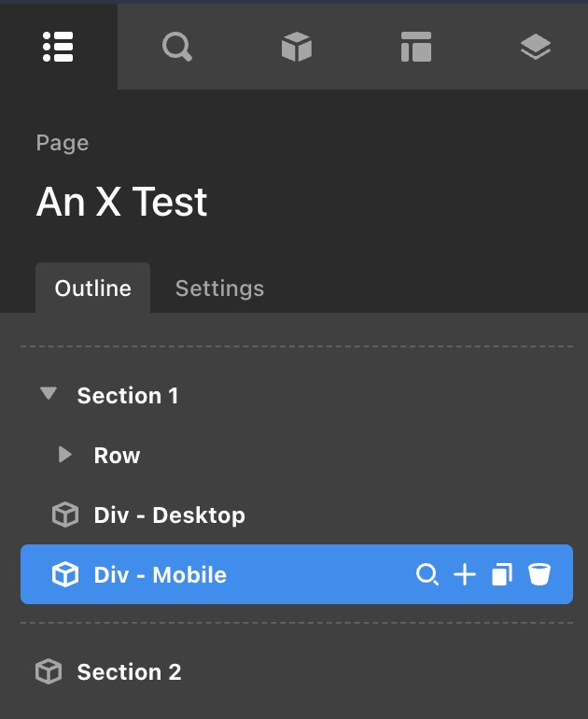Select the Section 1 label in outline
588x719 pixels.
[x=127, y=396]
